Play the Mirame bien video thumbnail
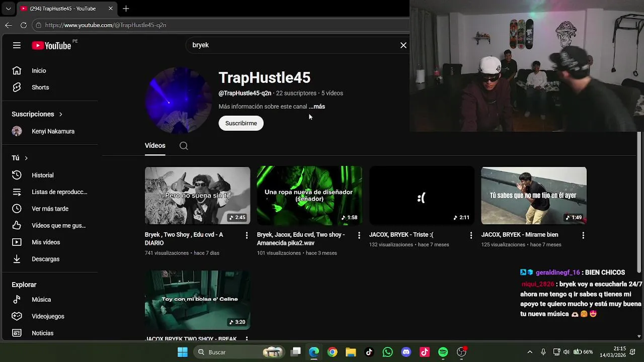Image resolution: width=644 pixels, height=362 pixels. coord(534,196)
